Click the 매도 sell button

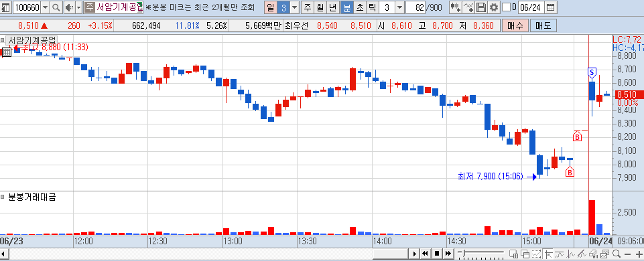coord(543,26)
